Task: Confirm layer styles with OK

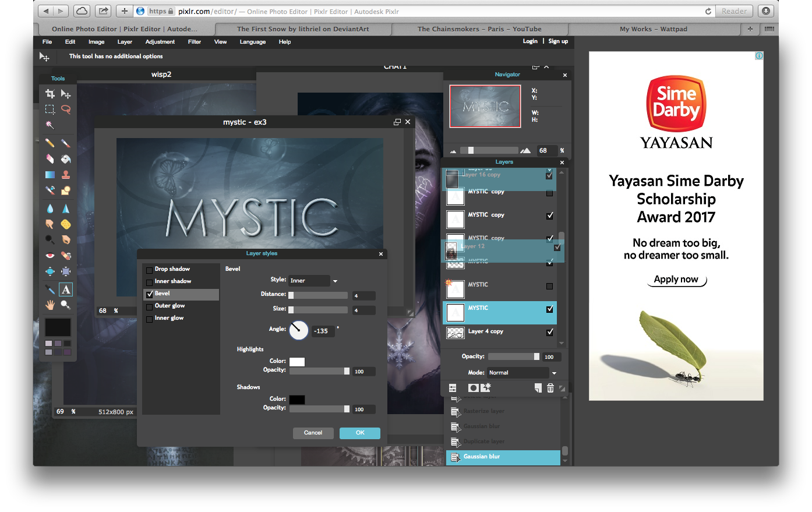Action: [360, 433]
